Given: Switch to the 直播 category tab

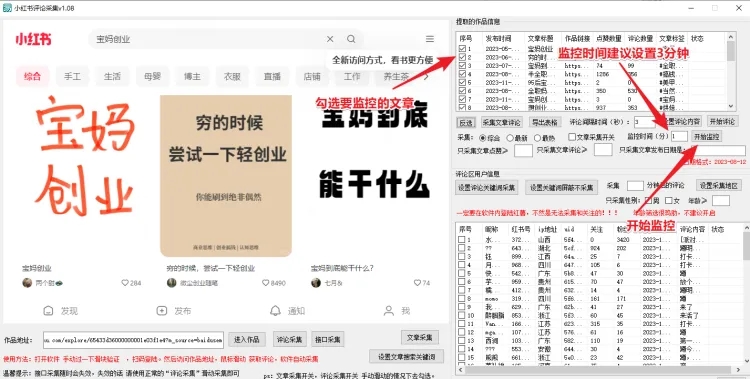Looking at the screenshot, I should (272, 77).
